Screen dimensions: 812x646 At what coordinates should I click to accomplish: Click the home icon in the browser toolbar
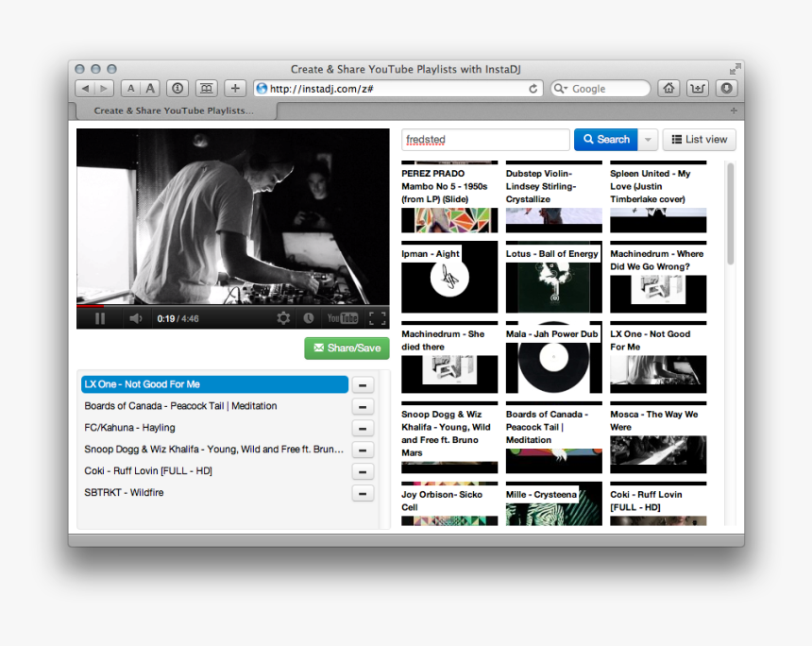coord(668,88)
